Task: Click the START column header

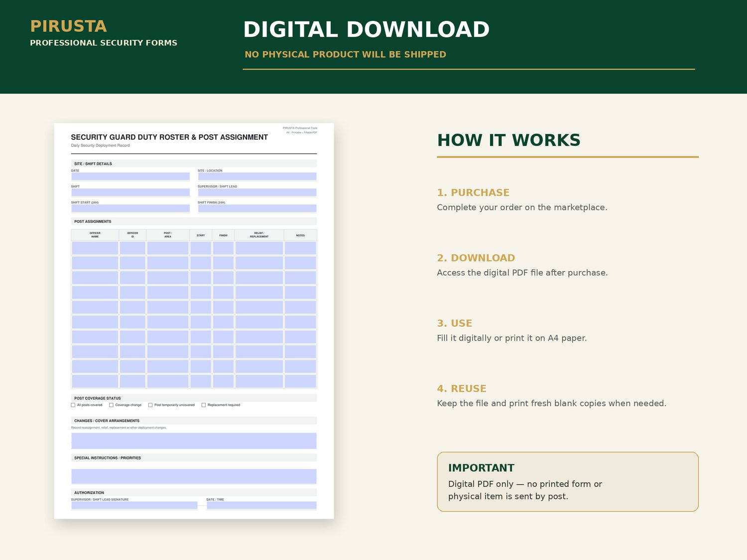Action: pyautogui.click(x=201, y=235)
